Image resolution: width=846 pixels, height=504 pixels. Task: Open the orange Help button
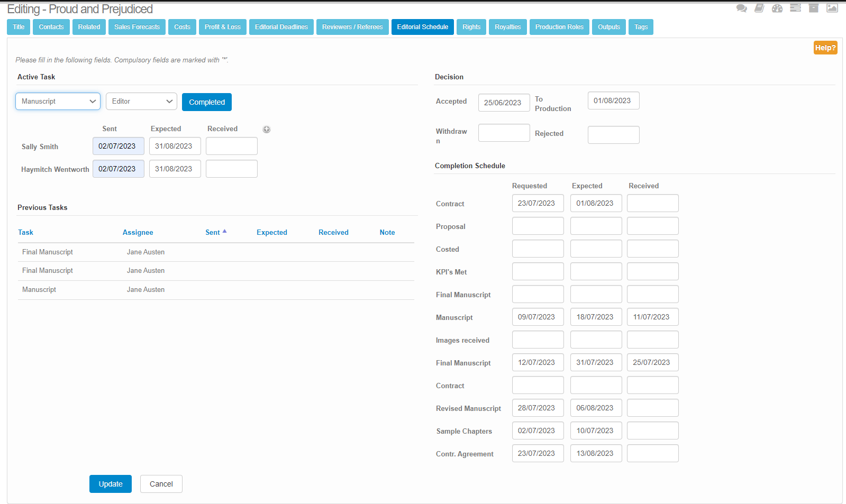[x=825, y=48]
